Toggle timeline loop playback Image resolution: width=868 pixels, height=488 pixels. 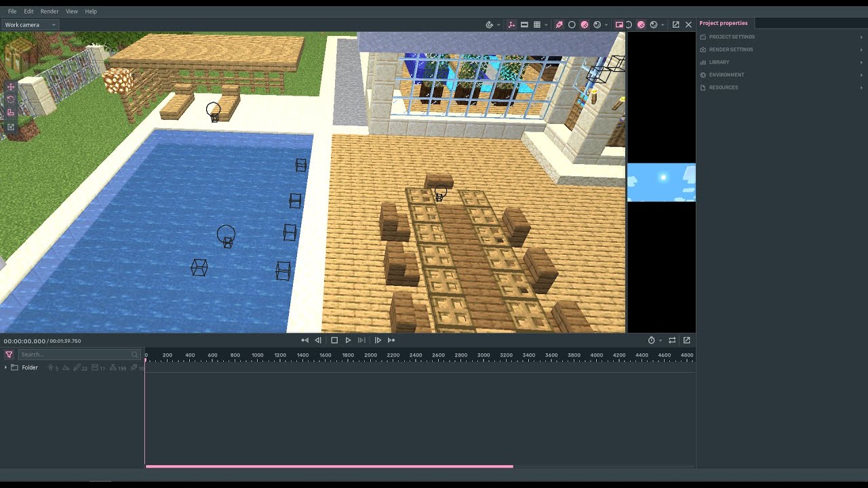click(672, 340)
